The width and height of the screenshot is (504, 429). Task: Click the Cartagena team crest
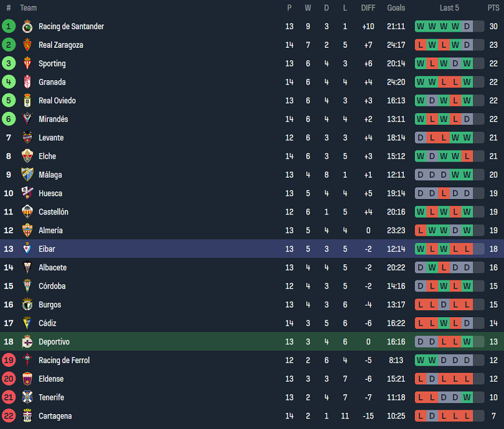coord(27,416)
